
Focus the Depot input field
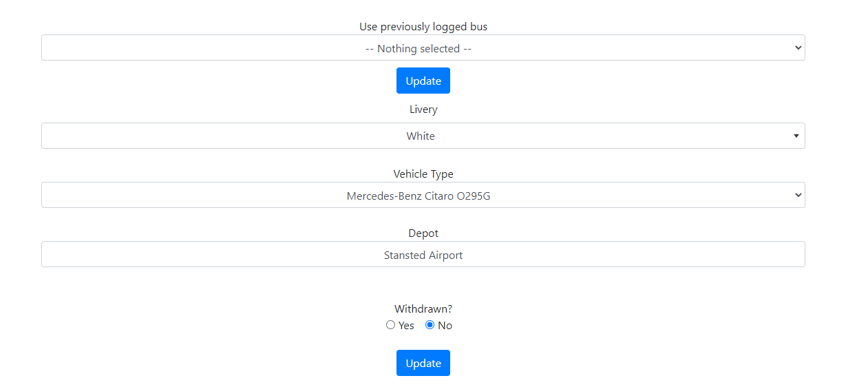[x=423, y=255]
